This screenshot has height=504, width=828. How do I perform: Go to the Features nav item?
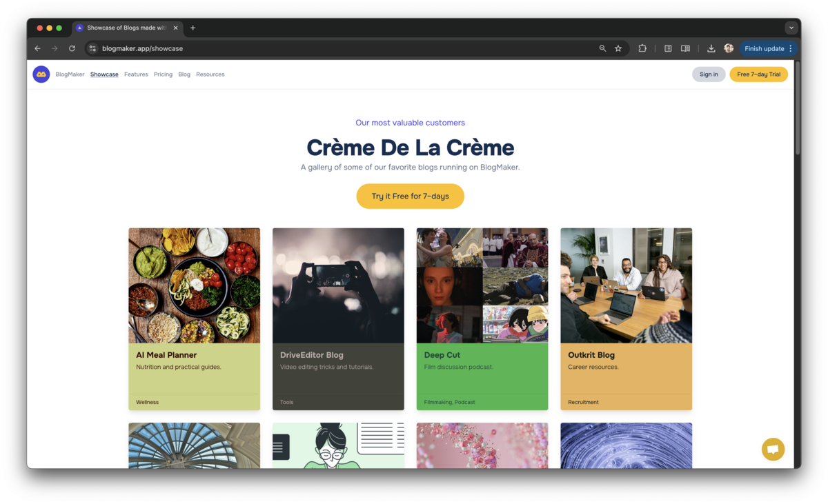(136, 74)
